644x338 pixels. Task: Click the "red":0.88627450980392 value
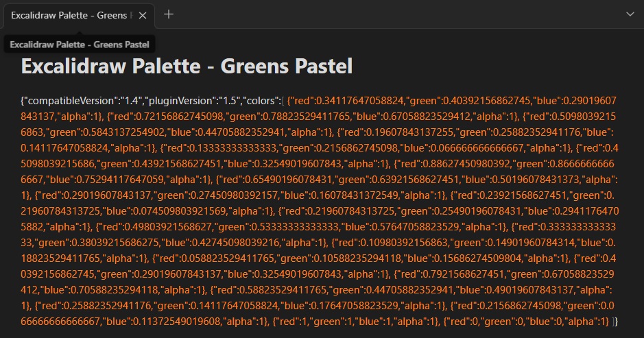455,165
